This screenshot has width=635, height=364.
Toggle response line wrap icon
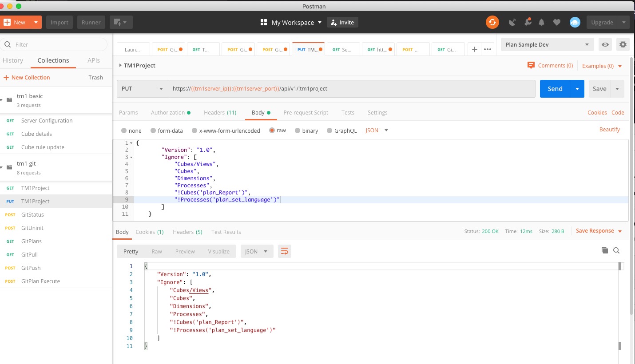pos(285,251)
